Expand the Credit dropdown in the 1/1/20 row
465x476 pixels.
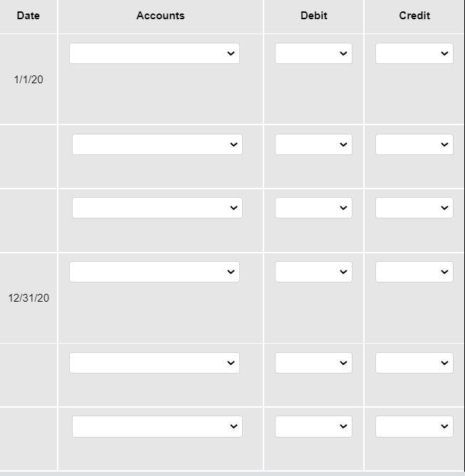tap(414, 53)
